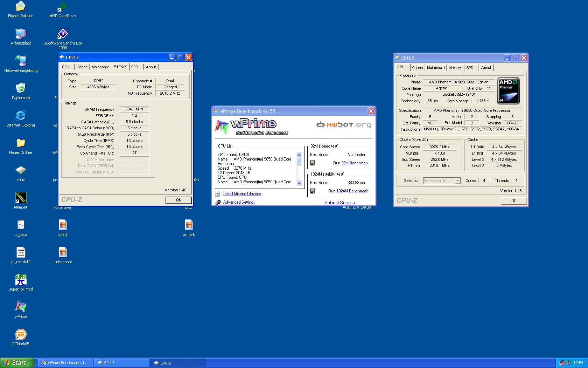Switch to Cache tab in left CPU-Z
This screenshot has width=588, height=368.
click(x=82, y=67)
